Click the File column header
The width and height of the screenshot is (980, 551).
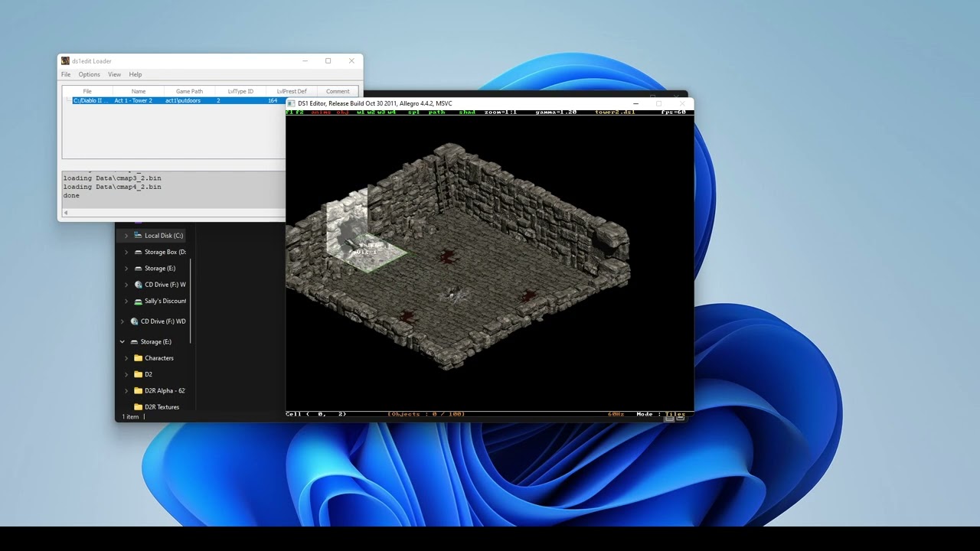(x=87, y=91)
